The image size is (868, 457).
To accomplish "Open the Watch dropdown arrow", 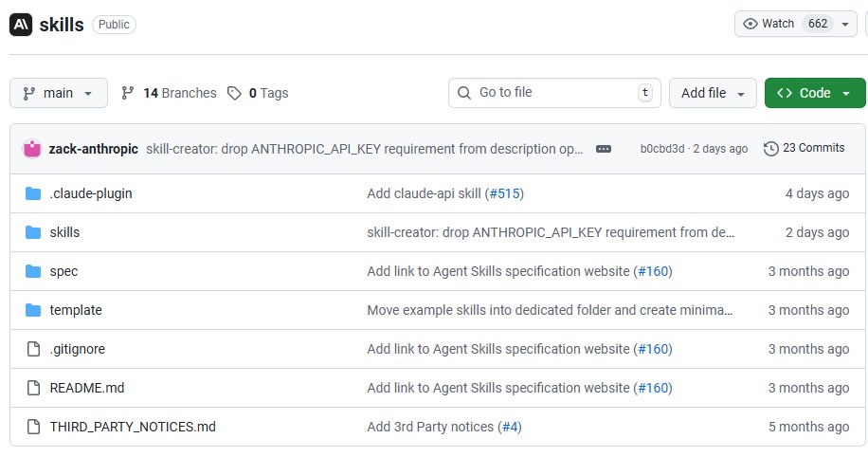I will 845,25.
